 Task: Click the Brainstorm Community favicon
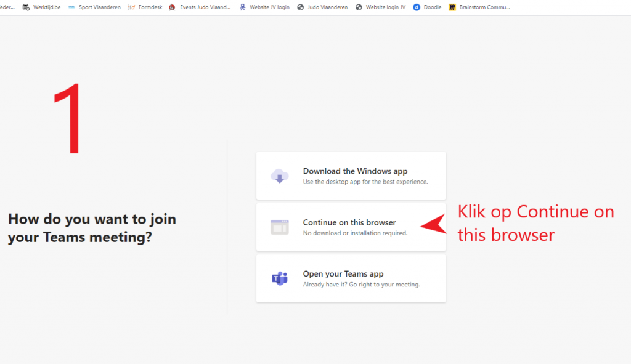[x=452, y=7]
